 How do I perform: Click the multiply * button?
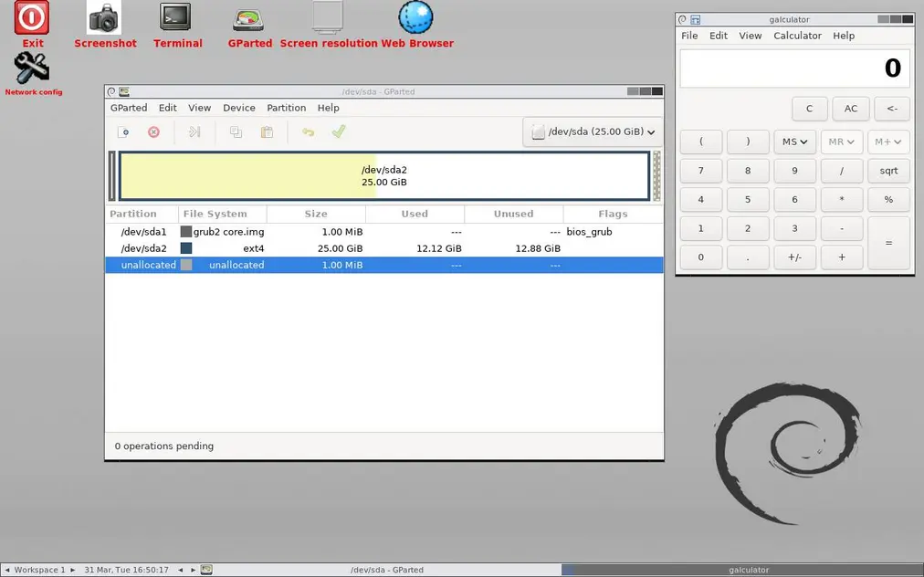[842, 200]
